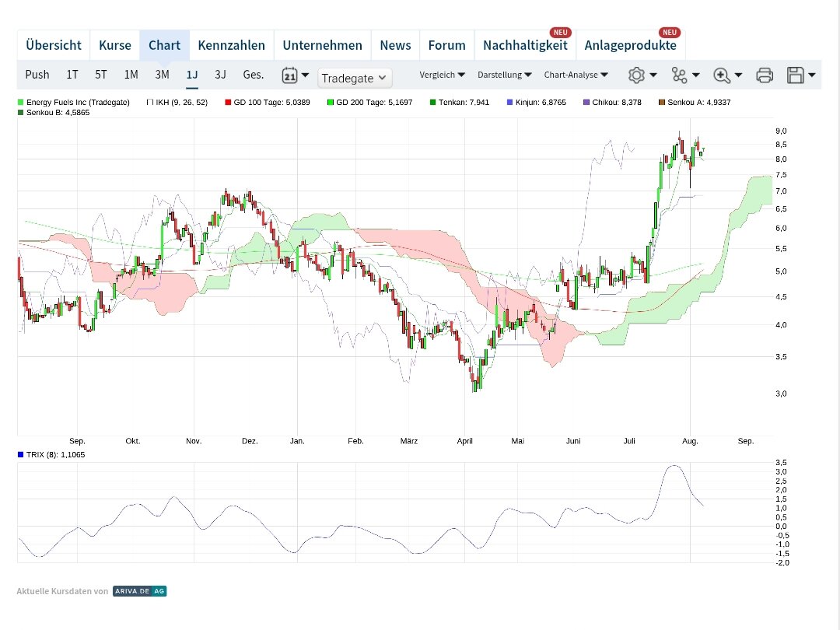840x630 pixels.
Task: Expand the Chart-Analyse menu
Action: tap(576, 75)
